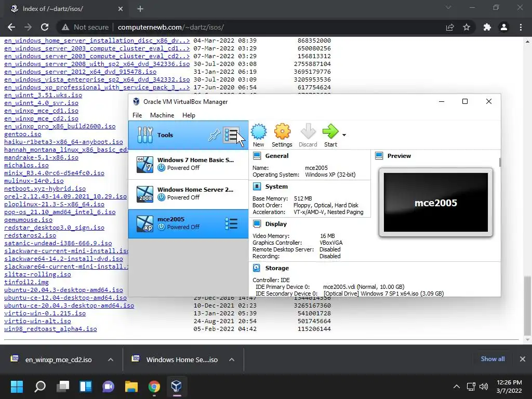Open mce2005 machine list menu icon

tap(231, 223)
